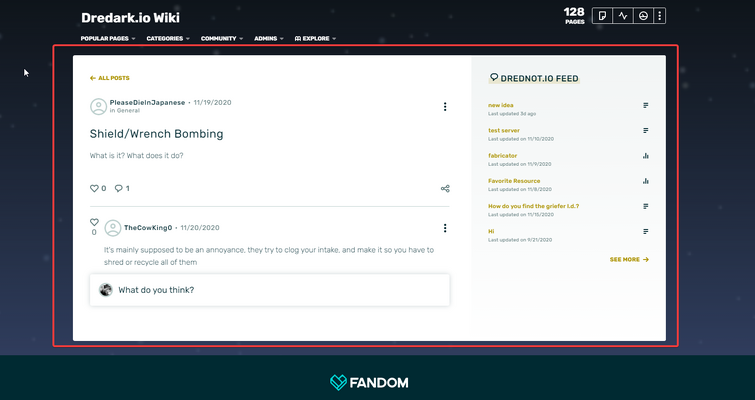Screen dimensions: 755x400
Task: Open the 'fabricator' feed post
Action: coord(502,155)
